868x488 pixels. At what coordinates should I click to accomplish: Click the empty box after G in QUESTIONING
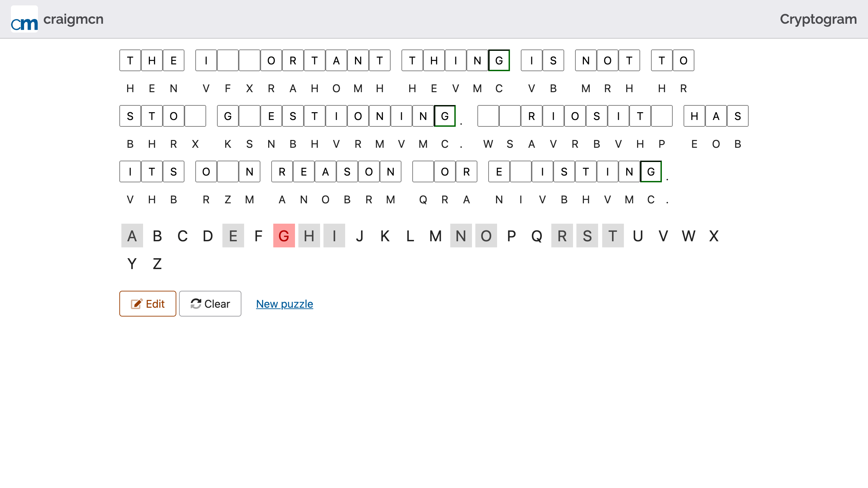pyautogui.click(x=250, y=116)
